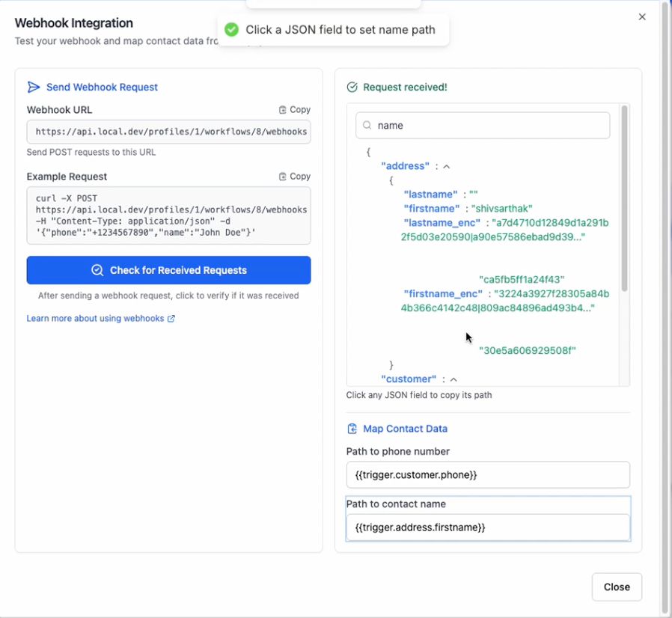Click the "ca5fb5ff1a24f43" value text
The width and height of the screenshot is (672, 618).
pyautogui.click(x=522, y=279)
